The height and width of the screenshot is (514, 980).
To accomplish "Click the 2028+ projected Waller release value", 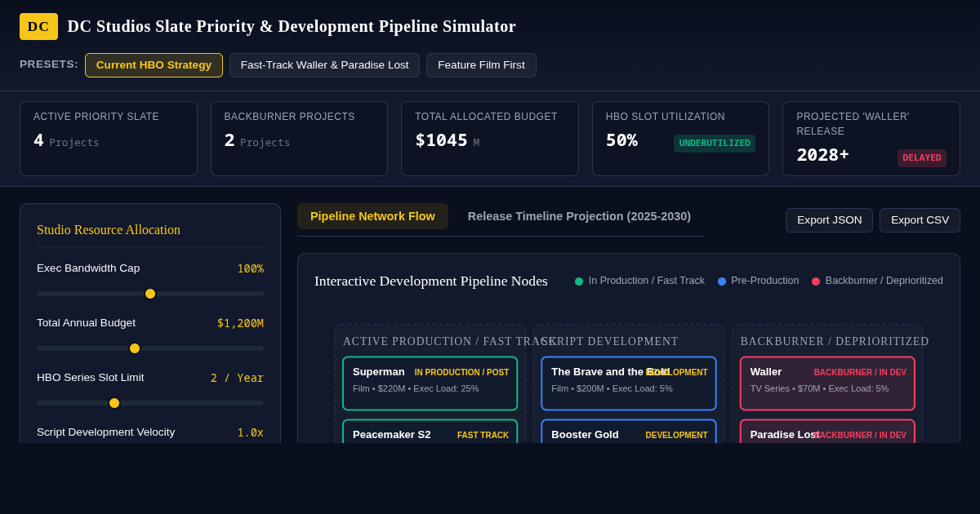I will point(822,155).
